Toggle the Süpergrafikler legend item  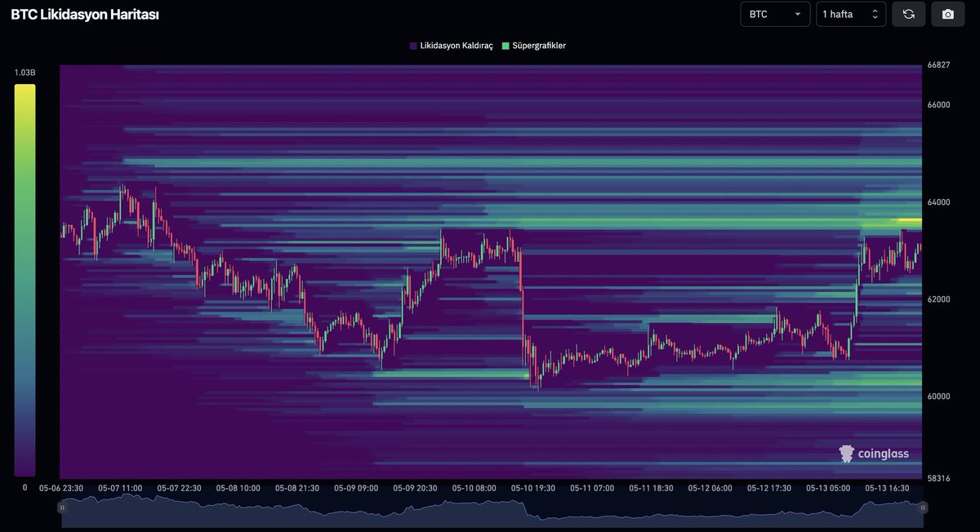point(534,46)
